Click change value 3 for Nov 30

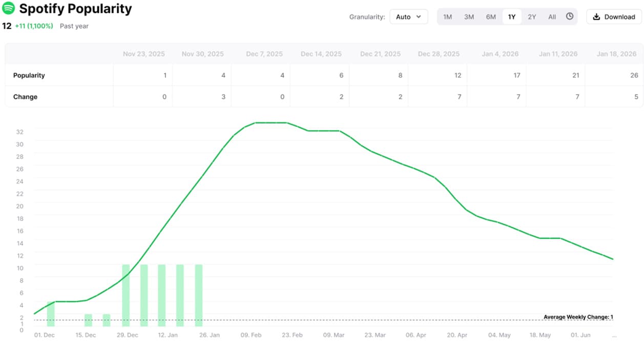click(x=223, y=97)
